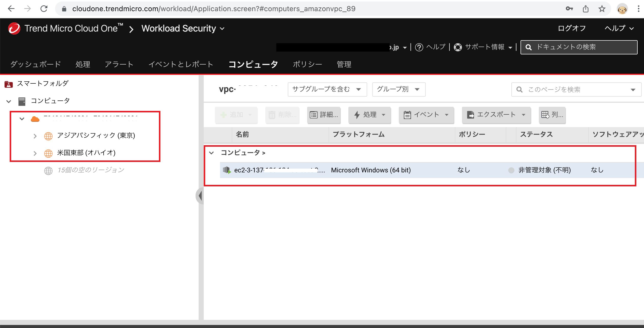
Task: Click the Smart Folder red icon
Action: 8,84
